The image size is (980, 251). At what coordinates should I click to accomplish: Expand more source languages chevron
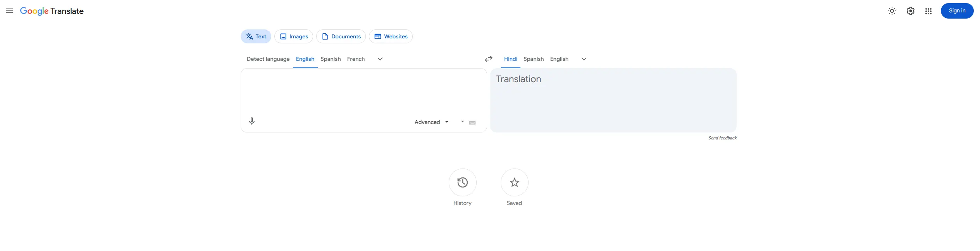380,59
